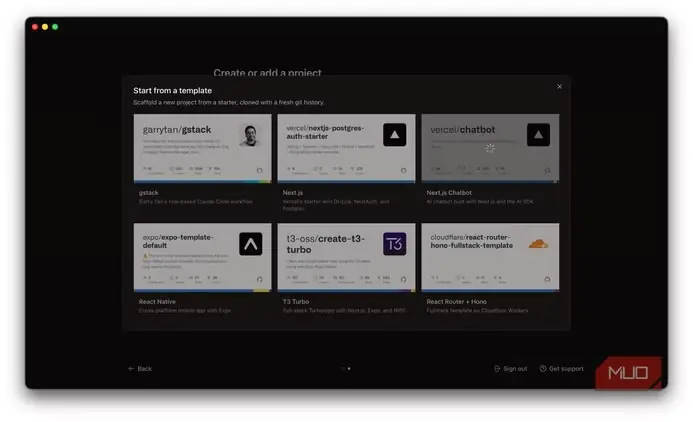Click the GitHub icon on react-router-hono card
Screen dimensions: 693x422
547,279
